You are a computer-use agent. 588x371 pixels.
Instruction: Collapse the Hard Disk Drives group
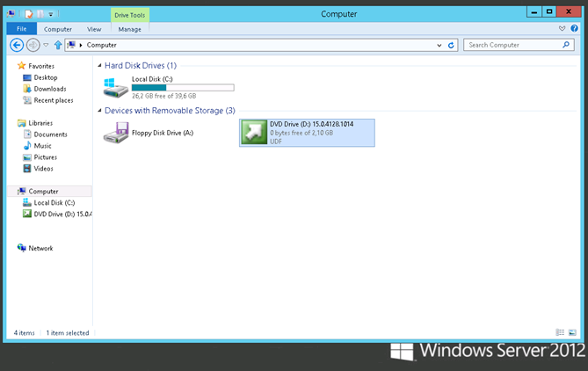pos(98,66)
